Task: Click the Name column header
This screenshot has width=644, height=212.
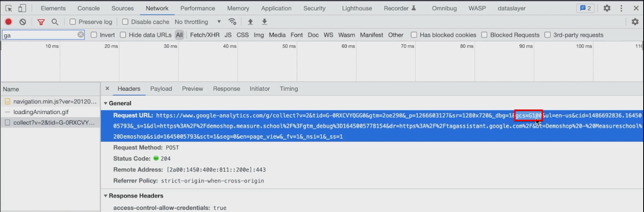Action: click(x=50, y=89)
